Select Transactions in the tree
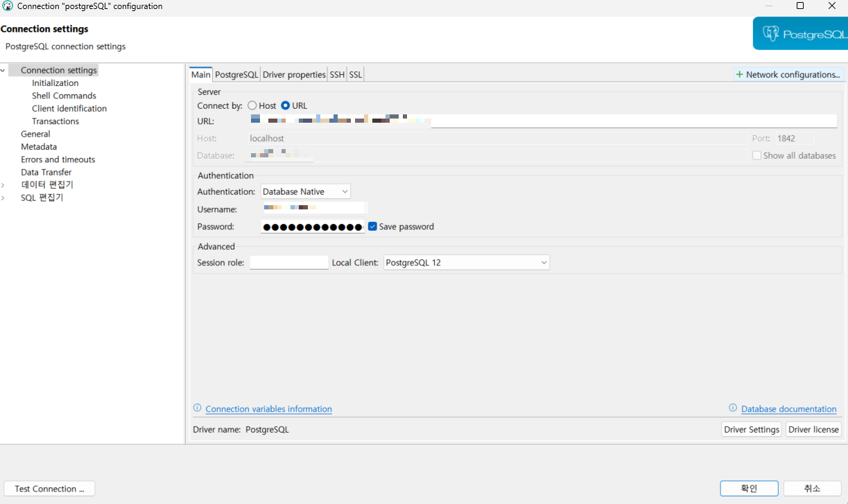Screen dimensions: 848x504 click(55, 121)
